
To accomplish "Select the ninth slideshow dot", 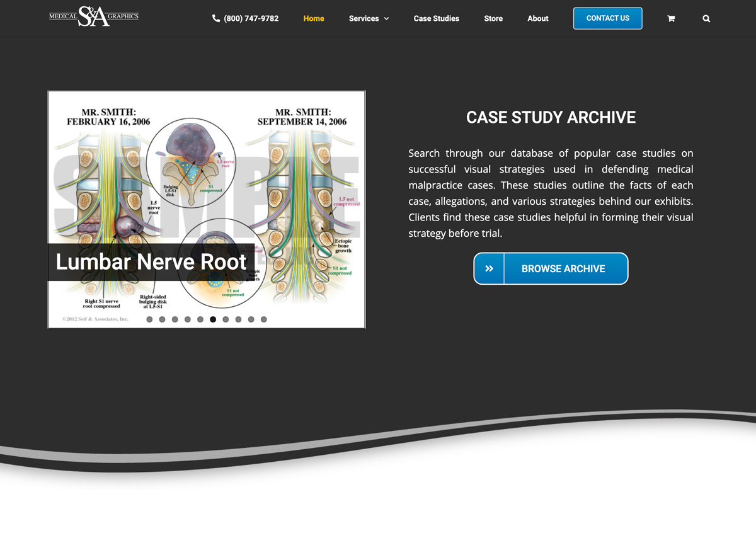I will [251, 319].
